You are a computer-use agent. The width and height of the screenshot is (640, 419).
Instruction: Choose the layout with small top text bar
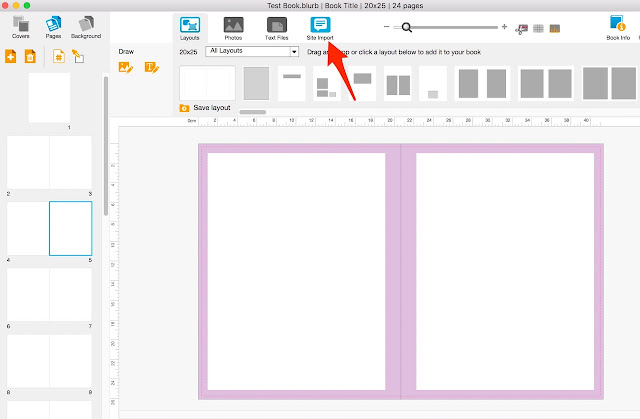pos(292,83)
